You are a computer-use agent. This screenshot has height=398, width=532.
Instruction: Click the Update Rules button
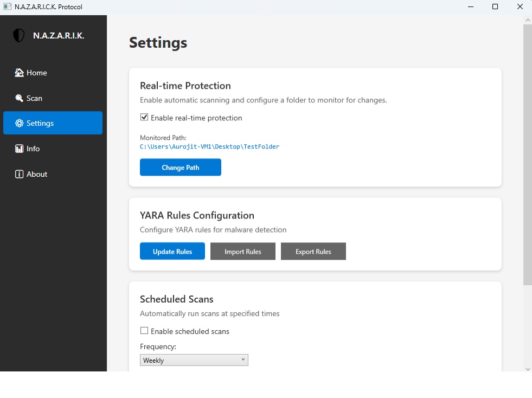[x=172, y=252]
